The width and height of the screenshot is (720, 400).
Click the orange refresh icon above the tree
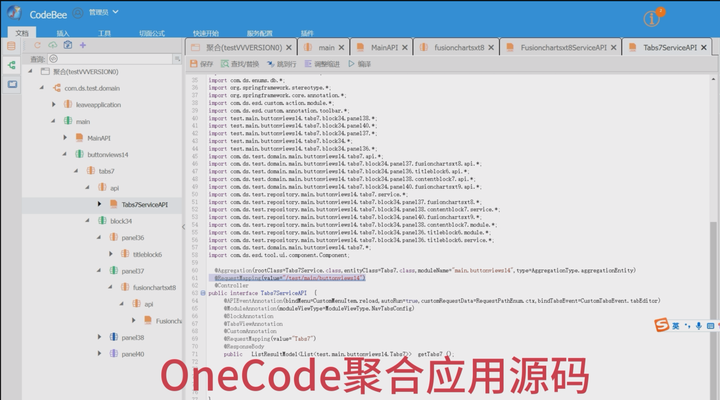point(38,45)
